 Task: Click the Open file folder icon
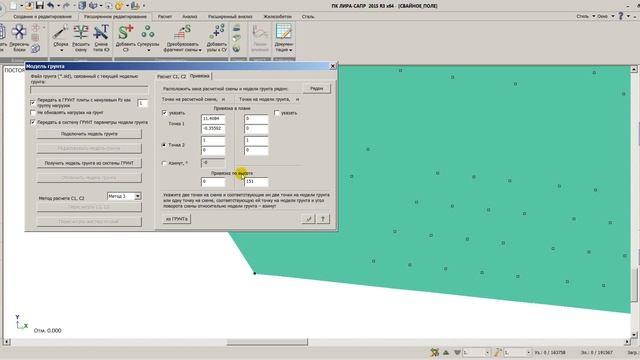tap(29, 5)
